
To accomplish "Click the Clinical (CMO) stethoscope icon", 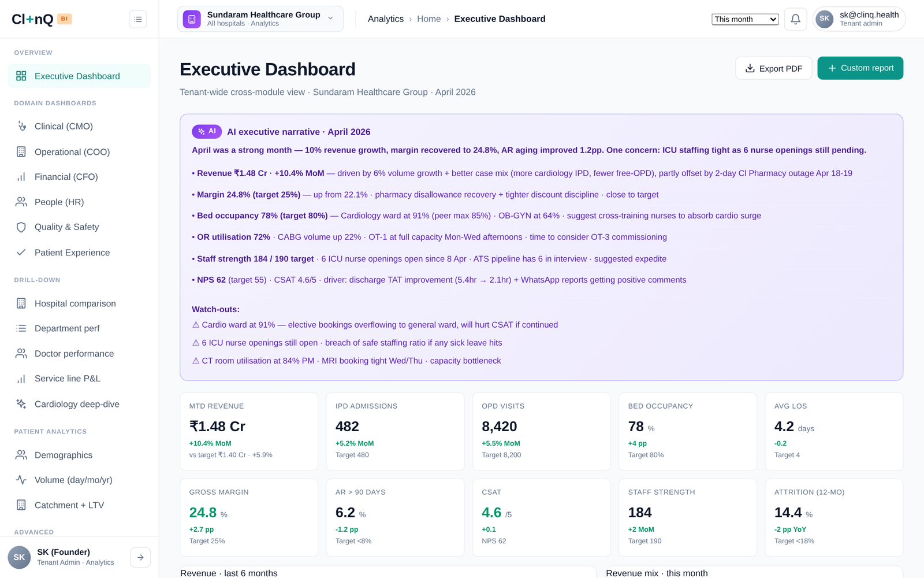I will pyautogui.click(x=21, y=126).
